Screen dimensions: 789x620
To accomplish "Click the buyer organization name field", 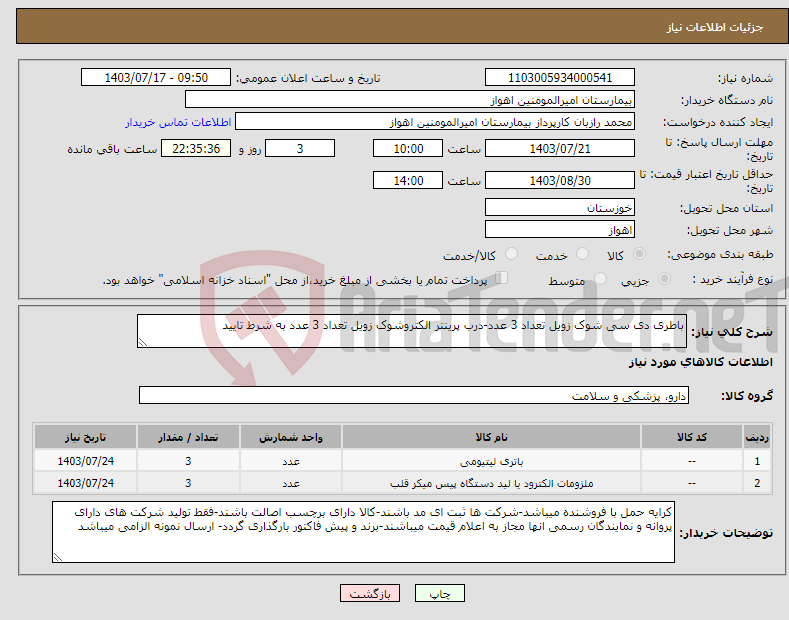I will [x=410, y=100].
